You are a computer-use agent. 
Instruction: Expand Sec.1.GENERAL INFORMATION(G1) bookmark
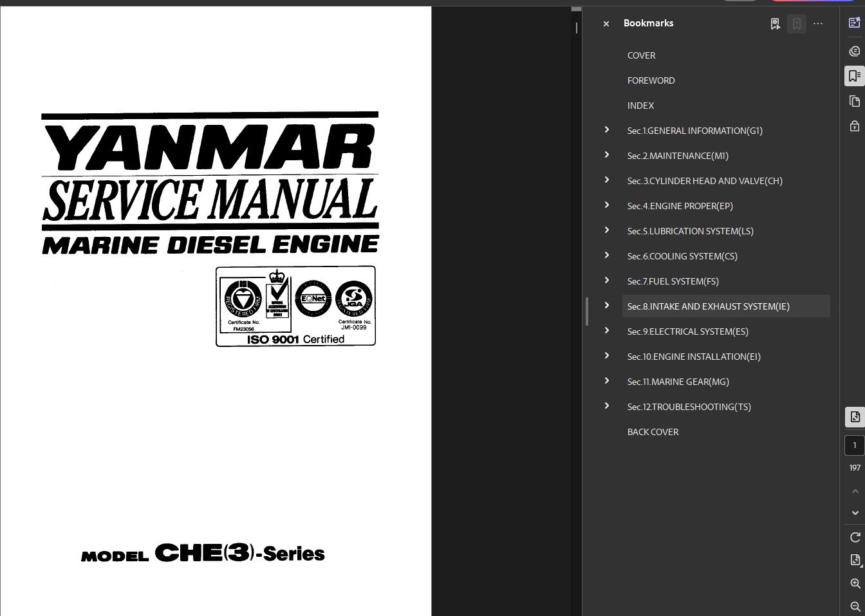607,130
